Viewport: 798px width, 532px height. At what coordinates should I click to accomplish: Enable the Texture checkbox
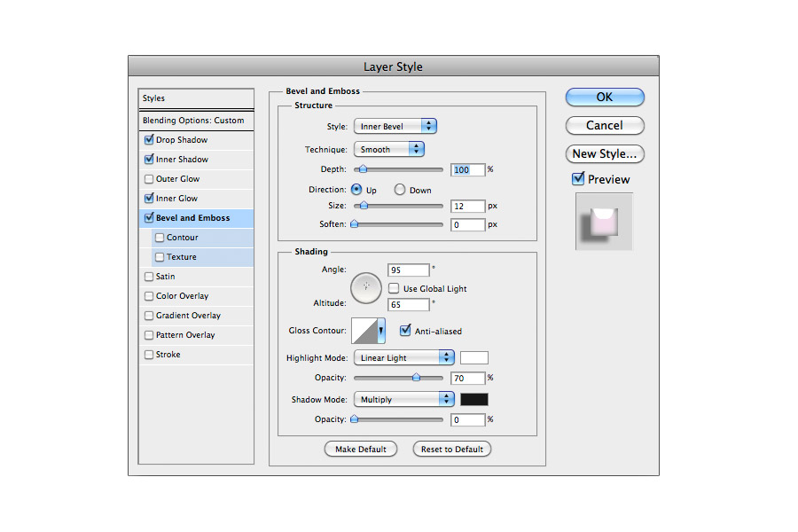(x=160, y=256)
